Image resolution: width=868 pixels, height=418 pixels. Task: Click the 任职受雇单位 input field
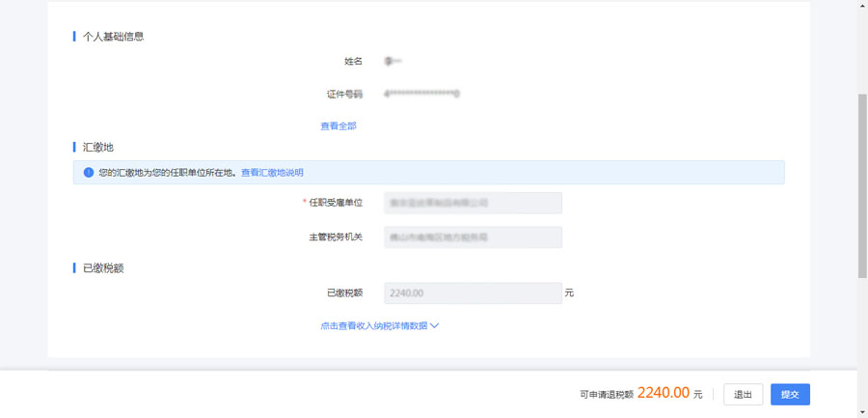(x=473, y=203)
